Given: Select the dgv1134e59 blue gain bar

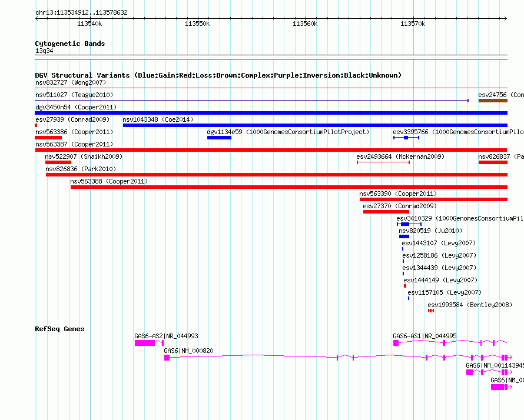Looking at the screenshot, I should pyautogui.click(x=219, y=138).
